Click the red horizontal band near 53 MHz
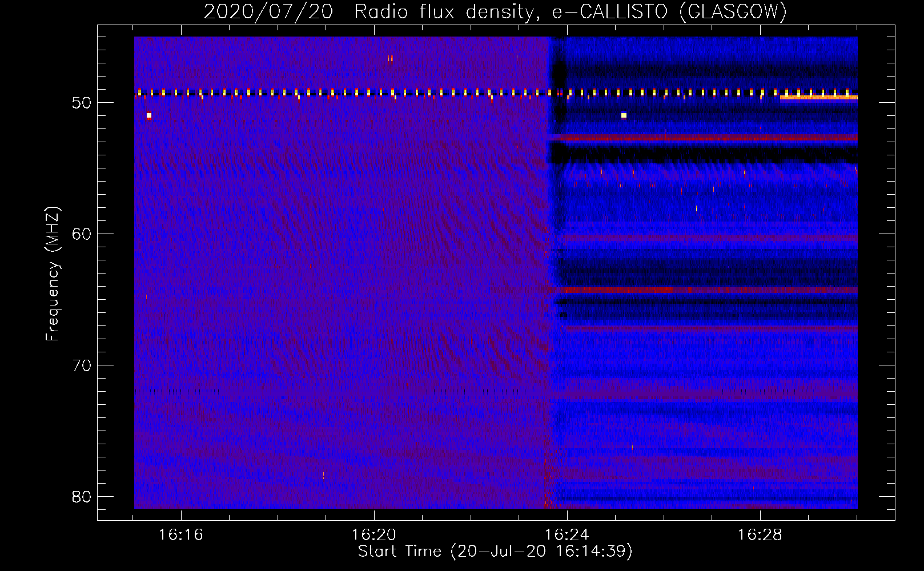Image resolution: width=924 pixels, height=571 pixels. 702,138
